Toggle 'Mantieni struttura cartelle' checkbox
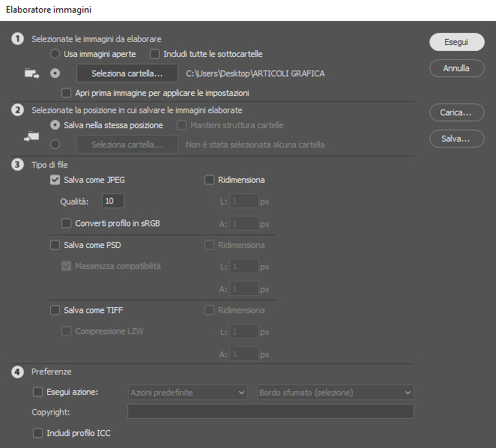 [181, 125]
